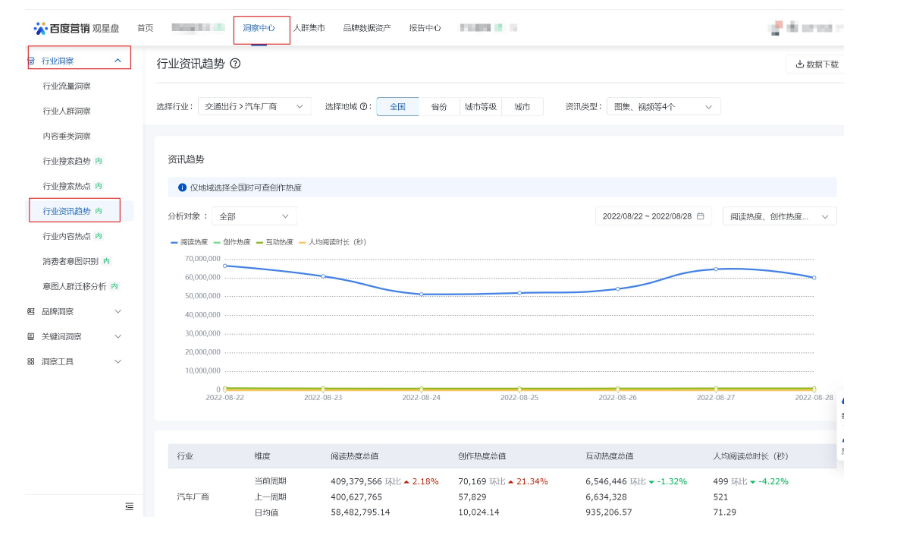Click help icon beside 行业资讯趋势 title
Viewport: 905px width, 544px height.
235,63
